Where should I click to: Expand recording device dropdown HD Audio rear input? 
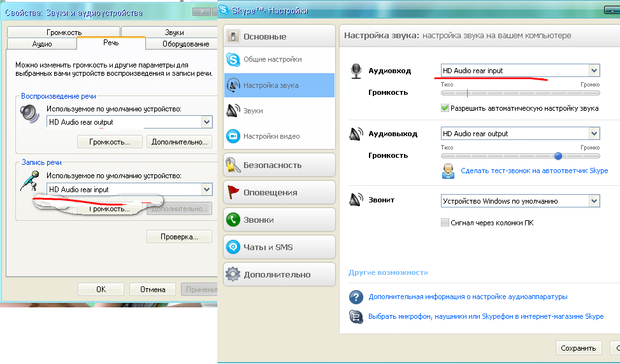click(206, 190)
